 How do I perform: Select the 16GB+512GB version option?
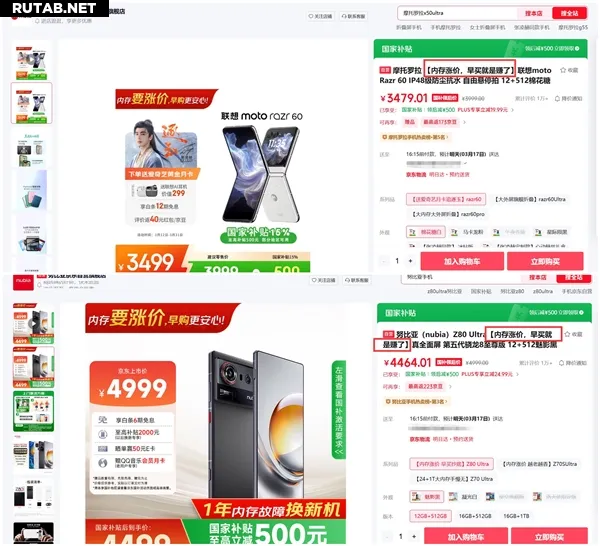(474, 516)
